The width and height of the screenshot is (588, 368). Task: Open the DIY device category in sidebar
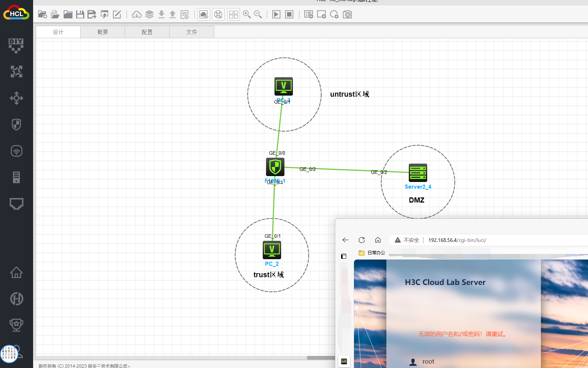point(16,45)
